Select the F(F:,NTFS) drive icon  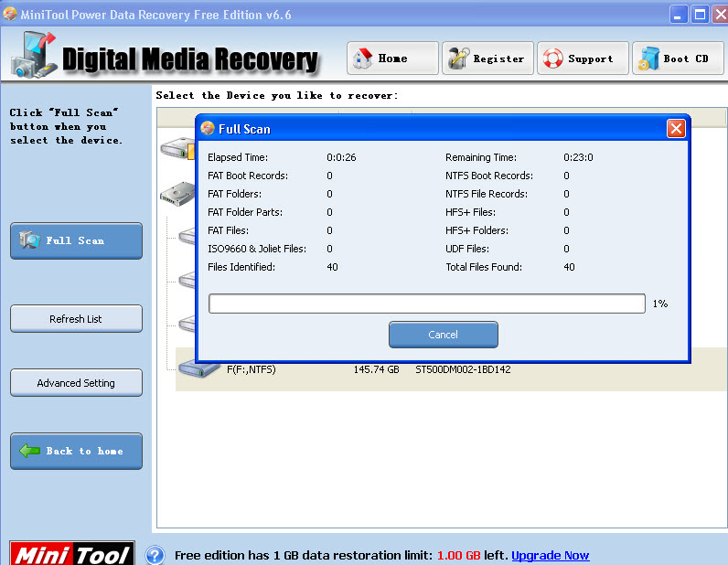[198, 368]
